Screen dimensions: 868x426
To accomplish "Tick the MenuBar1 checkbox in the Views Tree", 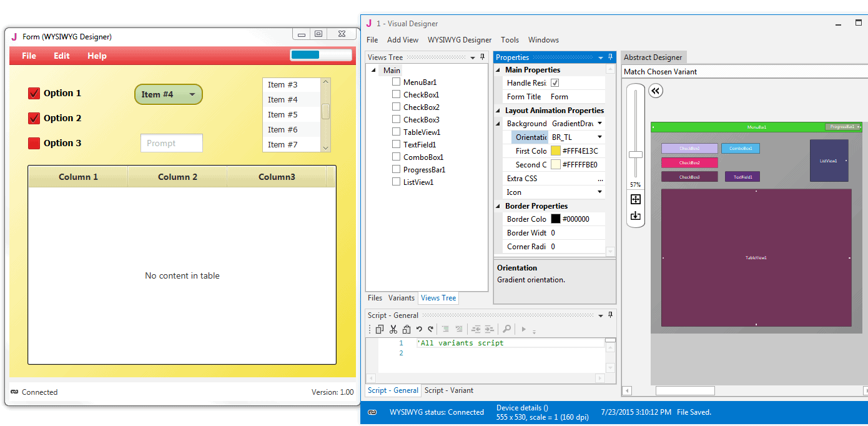I will point(396,82).
